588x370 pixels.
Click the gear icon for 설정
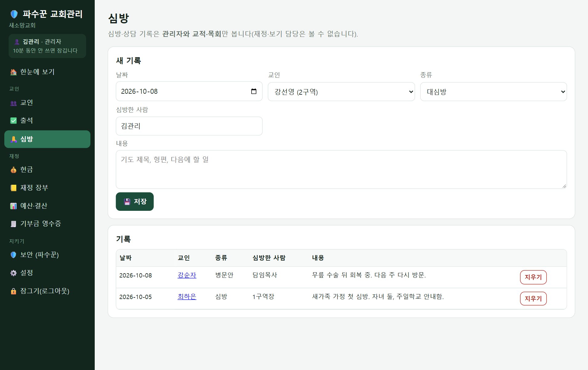tap(14, 273)
